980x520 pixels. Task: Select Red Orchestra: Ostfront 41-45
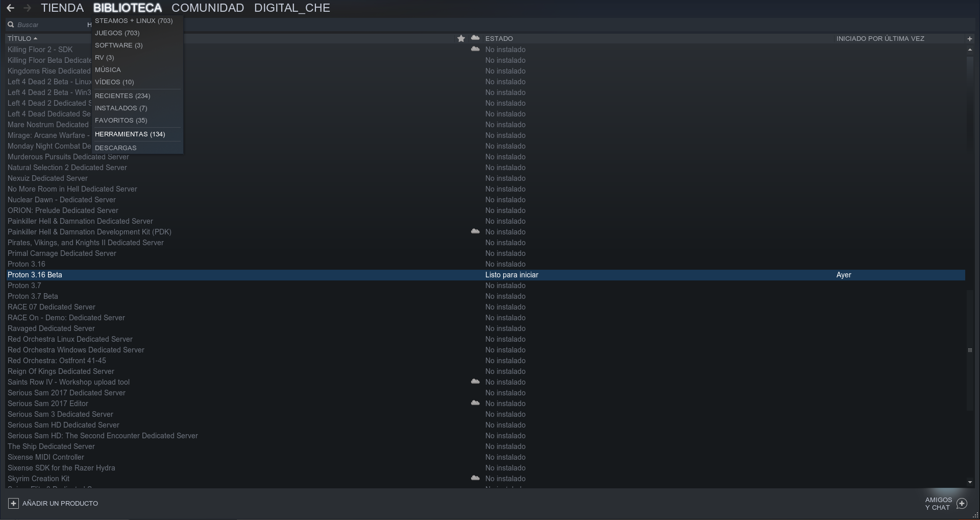tap(57, 361)
